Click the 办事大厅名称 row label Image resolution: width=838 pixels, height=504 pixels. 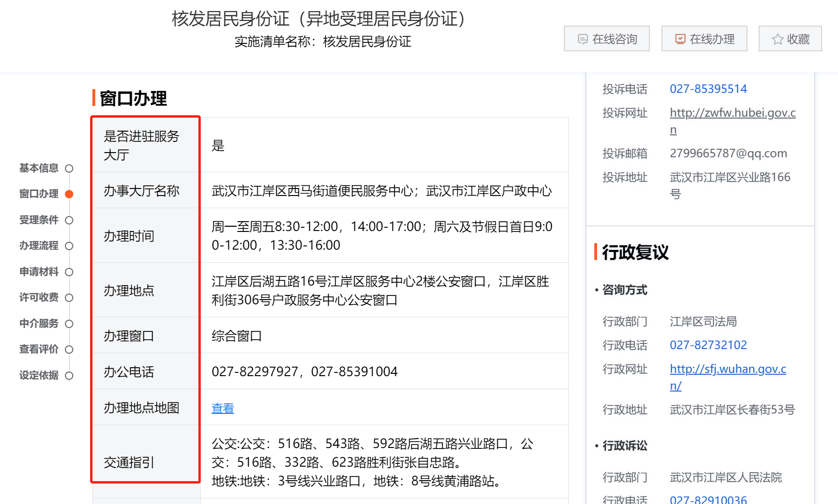pyautogui.click(x=141, y=191)
